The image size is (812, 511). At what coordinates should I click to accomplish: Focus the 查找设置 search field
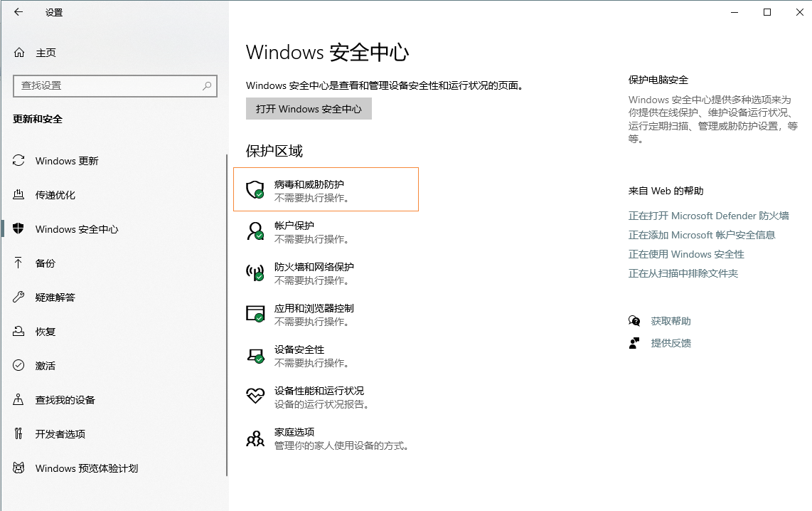click(x=115, y=85)
